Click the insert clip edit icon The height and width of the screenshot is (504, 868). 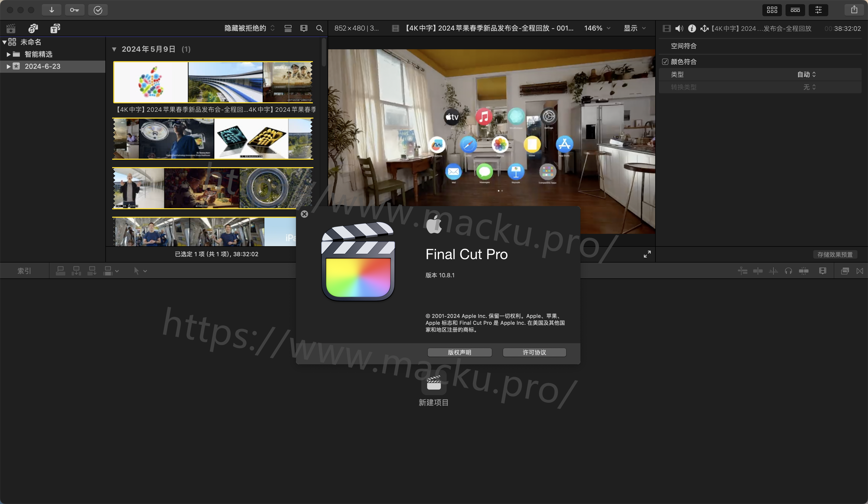76,271
